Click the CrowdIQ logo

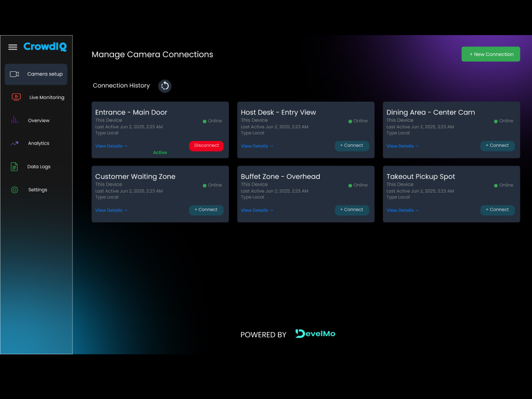pyautogui.click(x=45, y=46)
